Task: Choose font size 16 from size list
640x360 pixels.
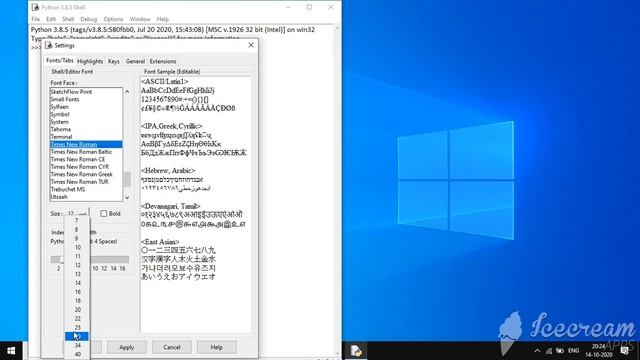Action: coord(77,292)
